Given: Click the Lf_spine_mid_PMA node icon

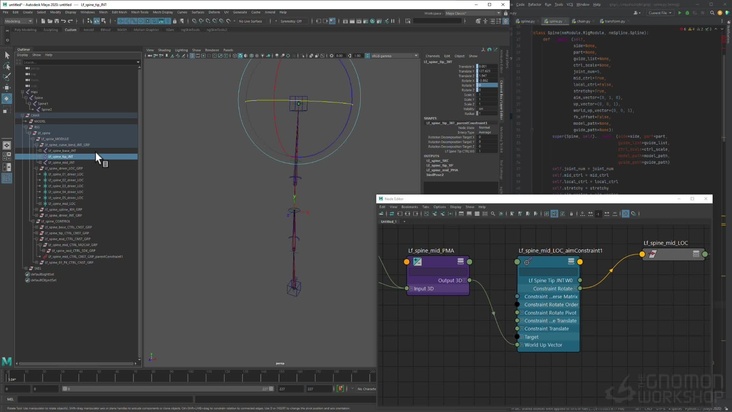Looking at the screenshot, I should [x=417, y=262].
